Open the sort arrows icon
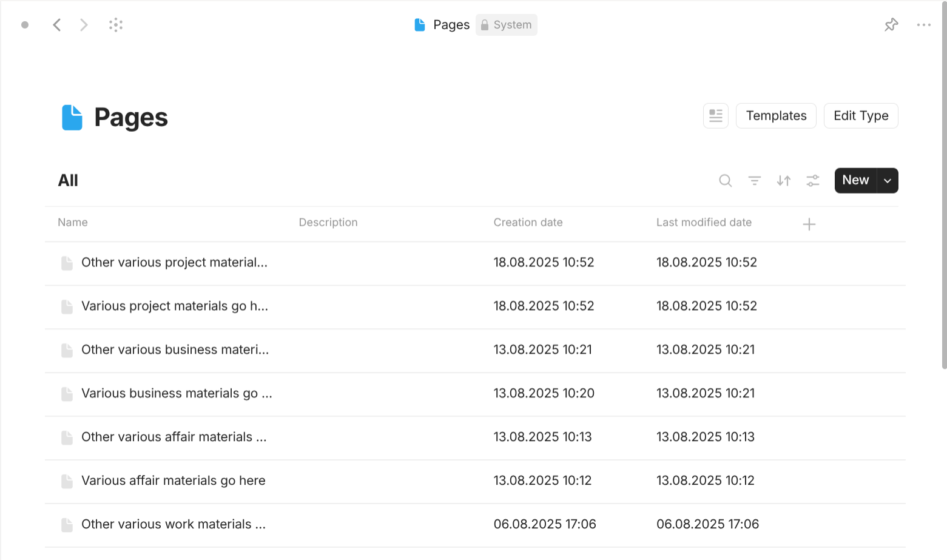This screenshot has height=560, width=947. point(783,181)
